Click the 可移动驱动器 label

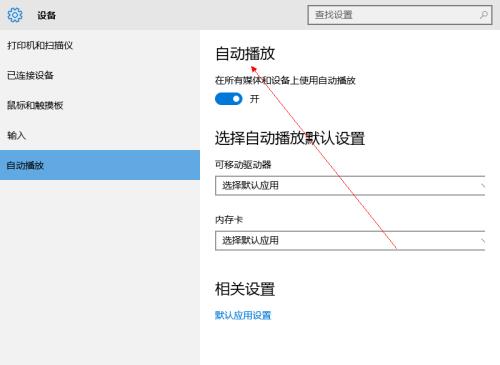tap(243, 164)
